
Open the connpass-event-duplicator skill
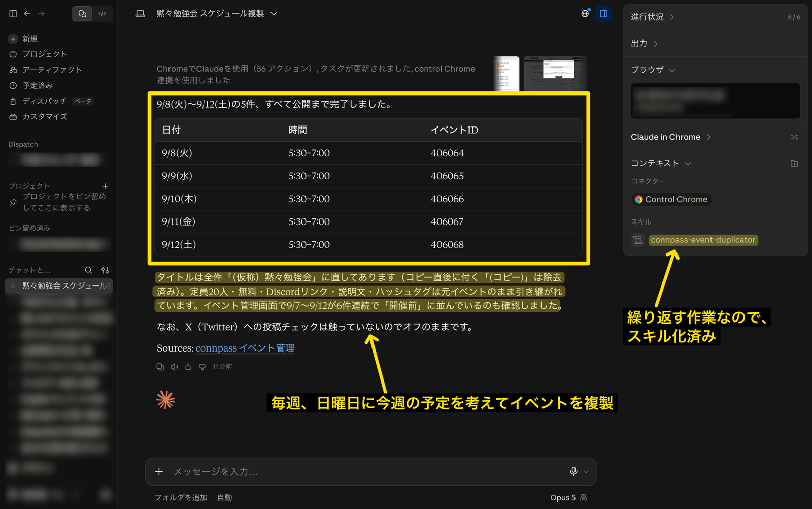[x=703, y=240]
